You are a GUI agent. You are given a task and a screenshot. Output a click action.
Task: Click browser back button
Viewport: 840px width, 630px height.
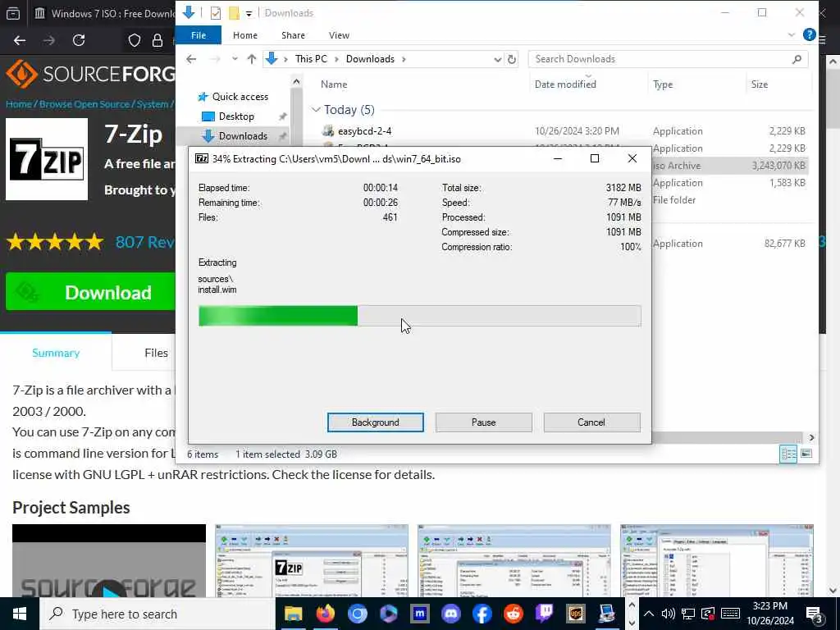(x=20, y=40)
